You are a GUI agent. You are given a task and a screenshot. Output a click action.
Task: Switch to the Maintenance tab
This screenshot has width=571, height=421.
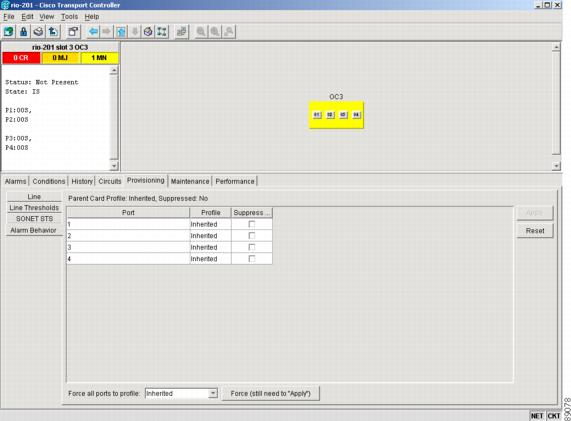190,181
